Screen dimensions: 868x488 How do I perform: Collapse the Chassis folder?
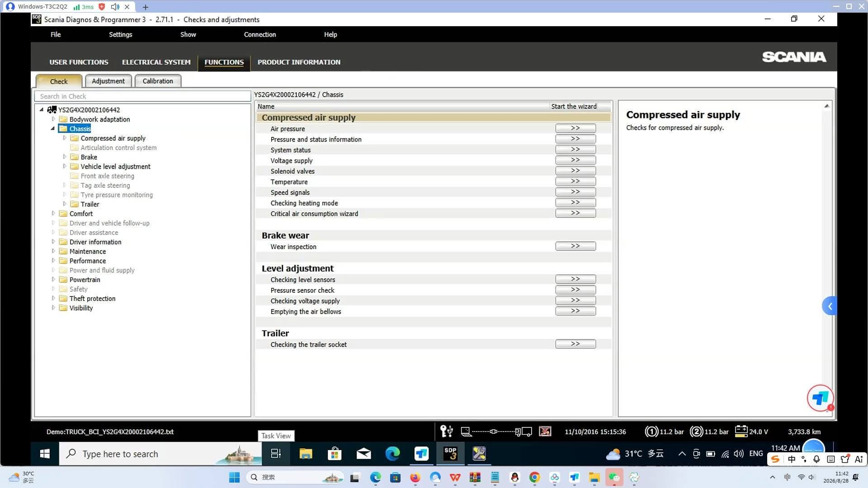pos(53,129)
